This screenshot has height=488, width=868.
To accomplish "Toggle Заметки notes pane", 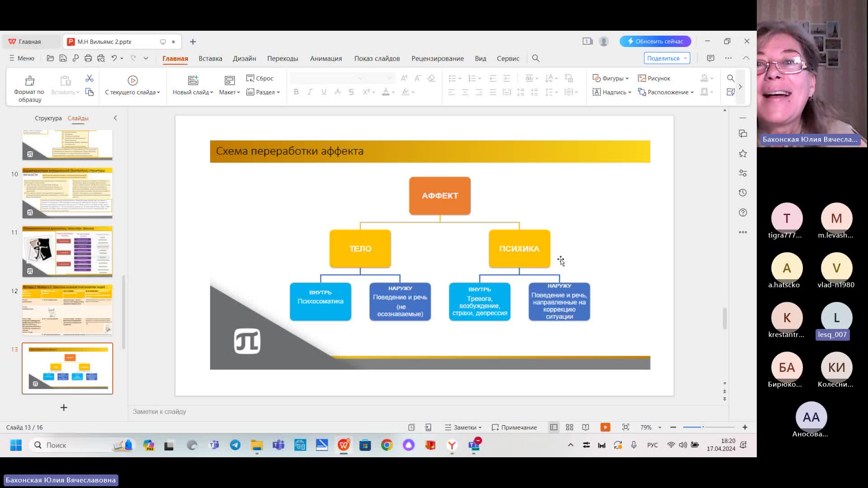I will (x=463, y=427).
